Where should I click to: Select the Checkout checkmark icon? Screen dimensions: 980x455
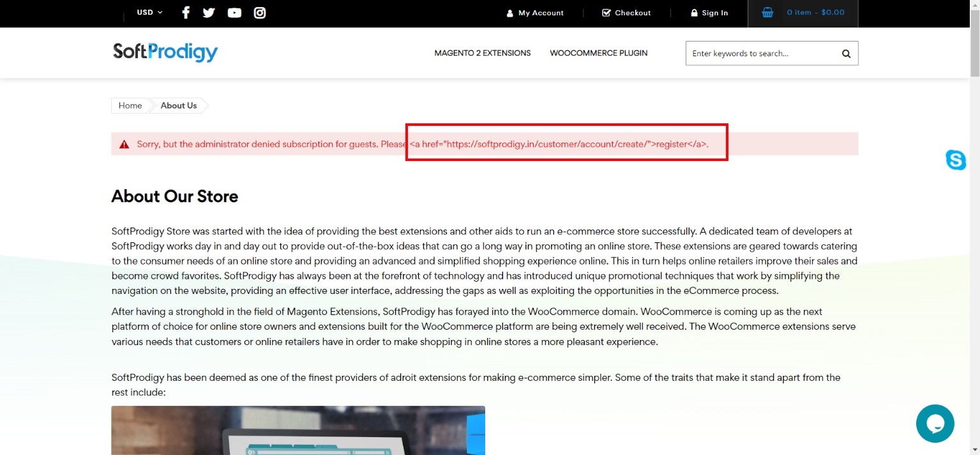coord(605,12)
